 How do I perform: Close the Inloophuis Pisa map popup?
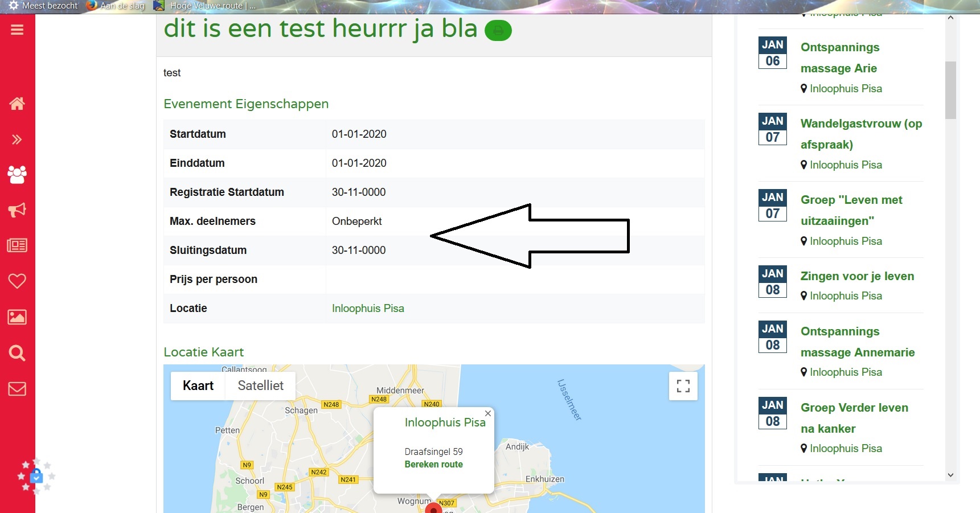click(x=487, y=413)
